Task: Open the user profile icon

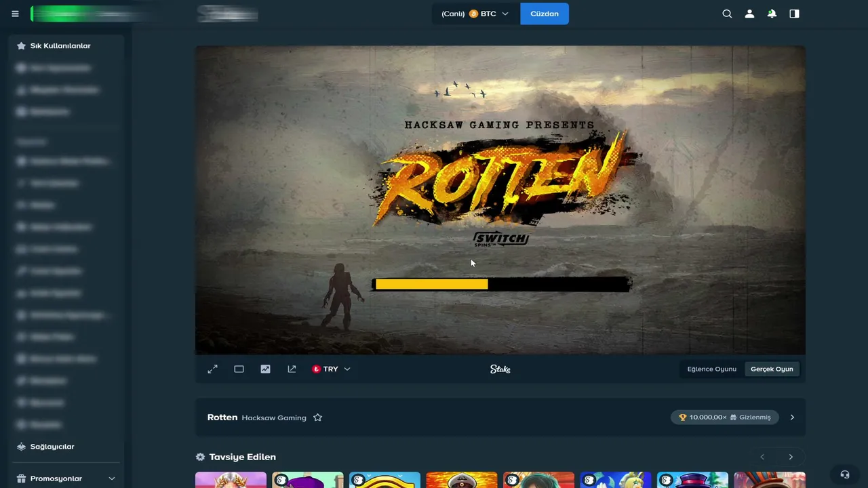Action: click(x=749, y=14)
